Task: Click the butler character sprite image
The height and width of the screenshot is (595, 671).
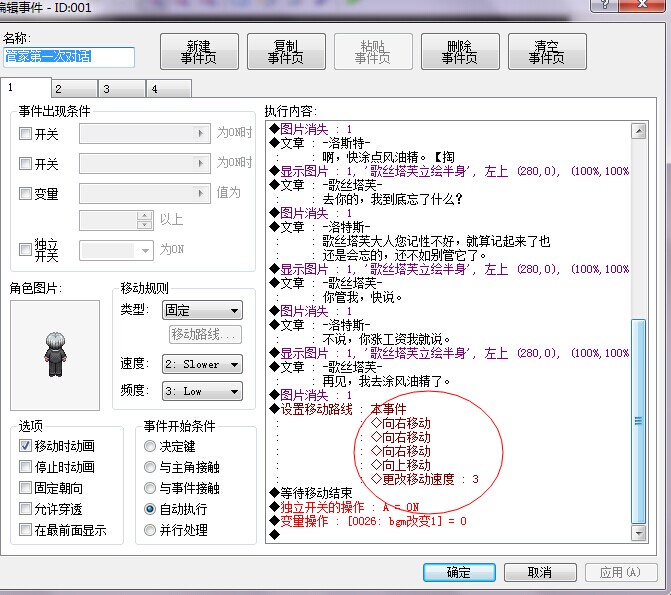Action: [x=56, y=354]
